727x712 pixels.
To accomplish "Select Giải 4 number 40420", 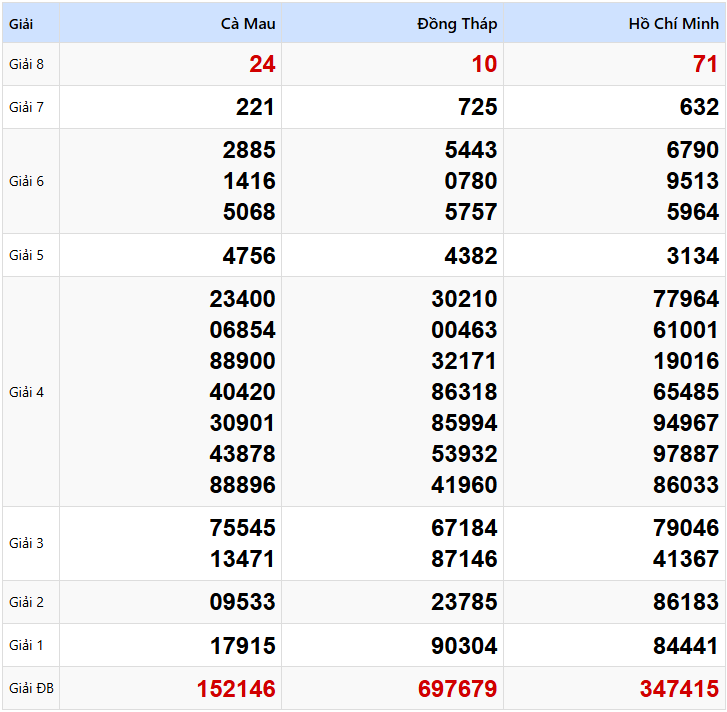I will pyautogui.click(x=242, y=392).
